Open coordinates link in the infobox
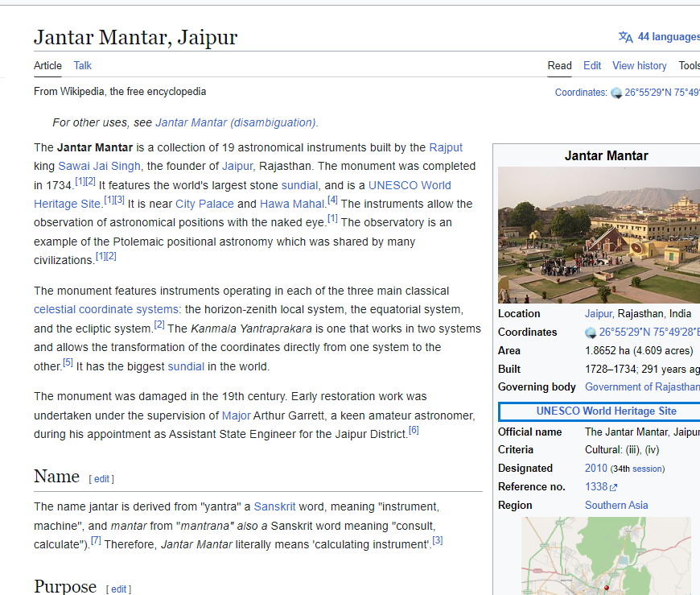The image size is (700, 595). click(649, 333)
